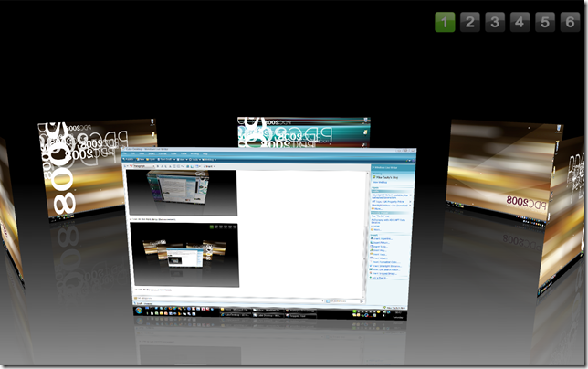Switch to desktop 4 button
588x369 pixels.
(x=520, y=22)
